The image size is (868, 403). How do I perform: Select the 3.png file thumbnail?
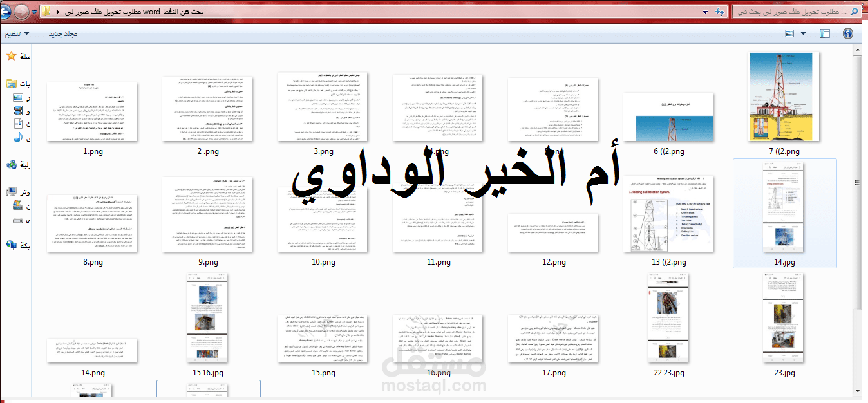coord(323,106)
